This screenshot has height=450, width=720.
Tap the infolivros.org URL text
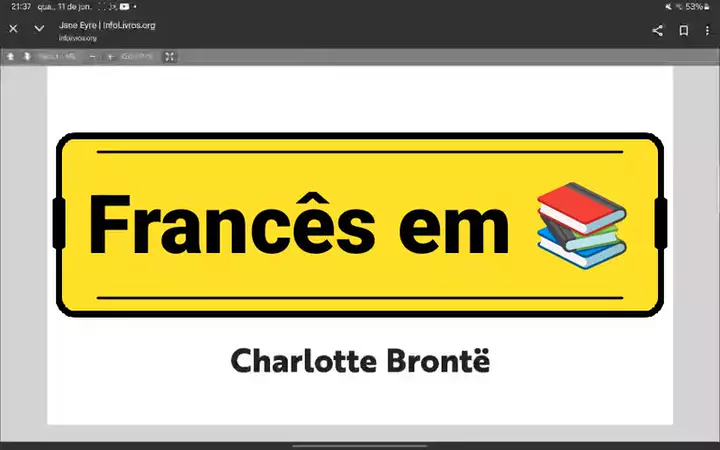pos(78,37)
